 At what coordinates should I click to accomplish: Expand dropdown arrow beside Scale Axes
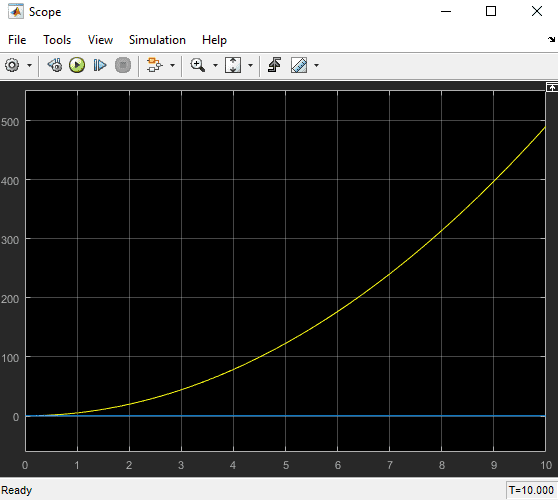coord(250,65)
